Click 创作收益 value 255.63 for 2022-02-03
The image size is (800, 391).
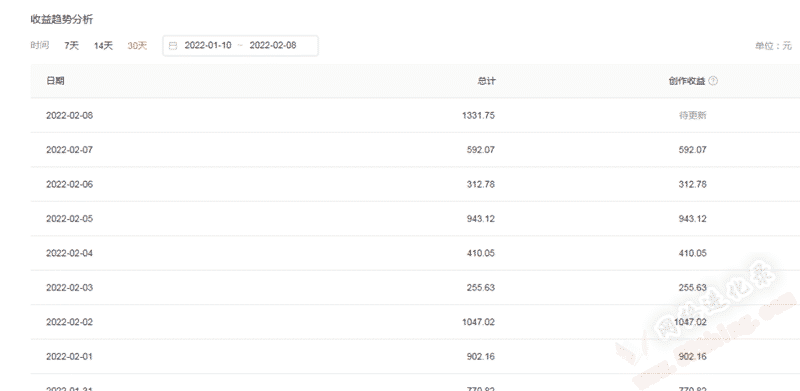point(692,287)
